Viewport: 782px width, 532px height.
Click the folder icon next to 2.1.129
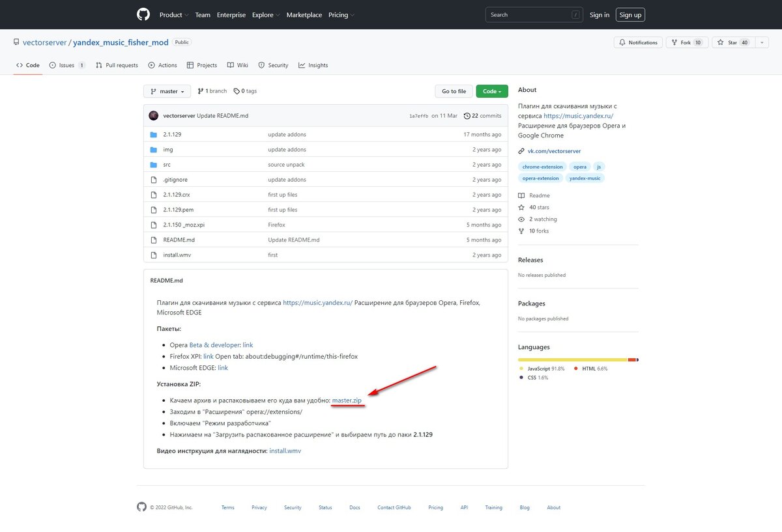154,134
